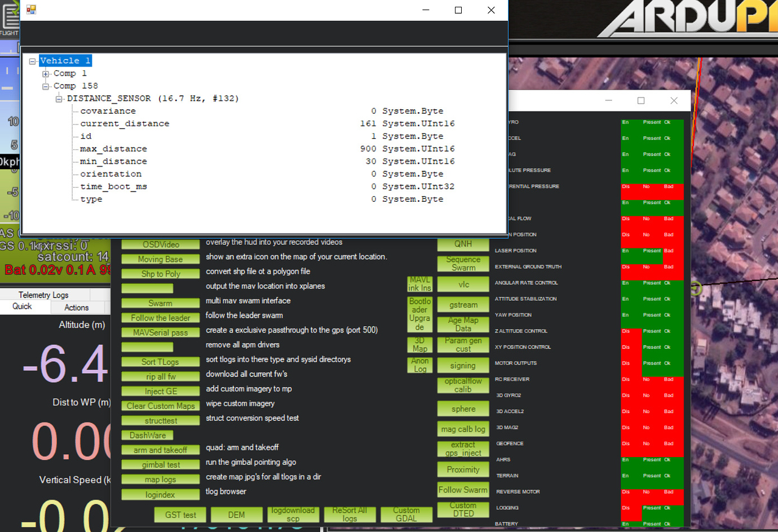Run the mag calb log tool
Image resolution: width=778 pixels, height=532 pixels.
pos(463,429)
